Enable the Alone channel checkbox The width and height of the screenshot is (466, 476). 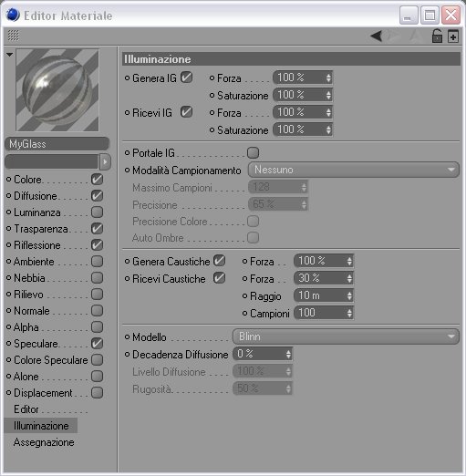(97, 377)
